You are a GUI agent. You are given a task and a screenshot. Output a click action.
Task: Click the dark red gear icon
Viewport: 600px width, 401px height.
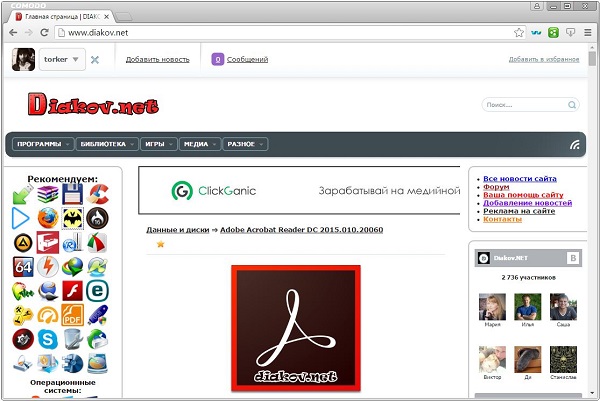click(23, 339)
